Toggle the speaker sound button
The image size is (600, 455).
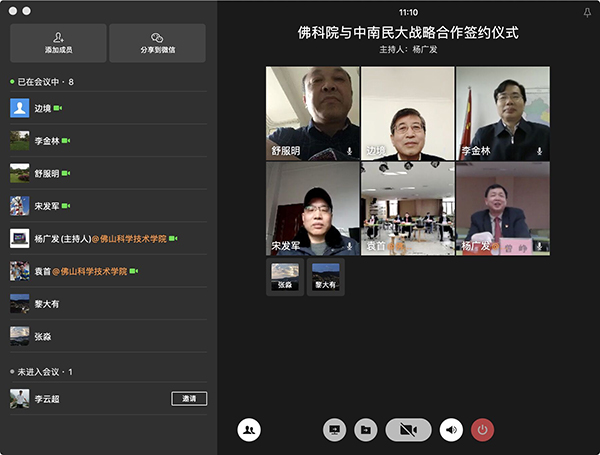pos(451,430)
